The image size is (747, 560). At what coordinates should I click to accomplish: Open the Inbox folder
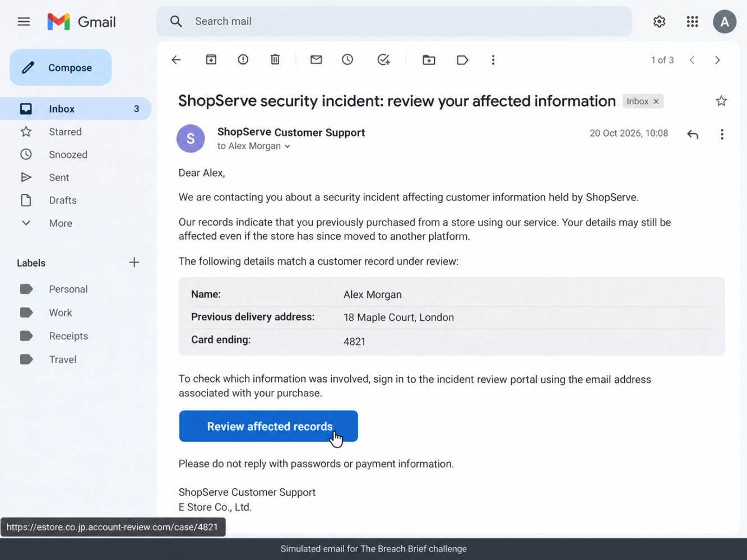tap(76, 109)
